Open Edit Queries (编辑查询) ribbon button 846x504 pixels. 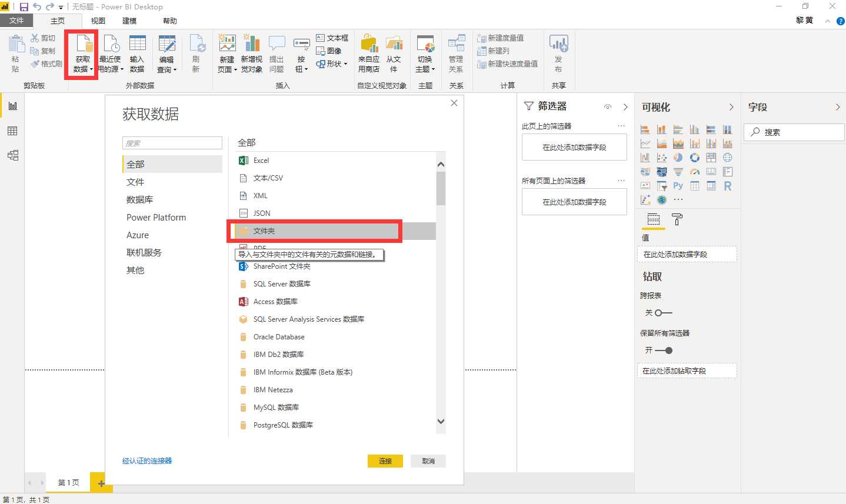tap(166, 54)
